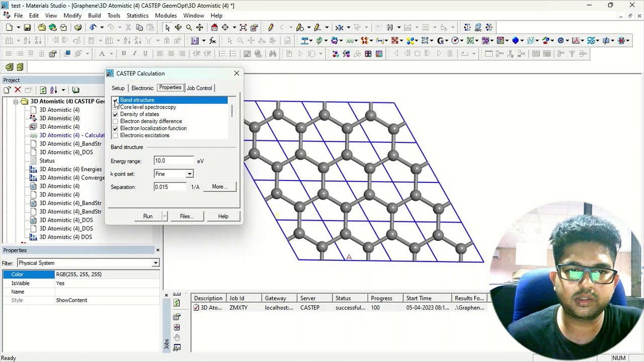Click the binoculars Find icon

[272, 54]
